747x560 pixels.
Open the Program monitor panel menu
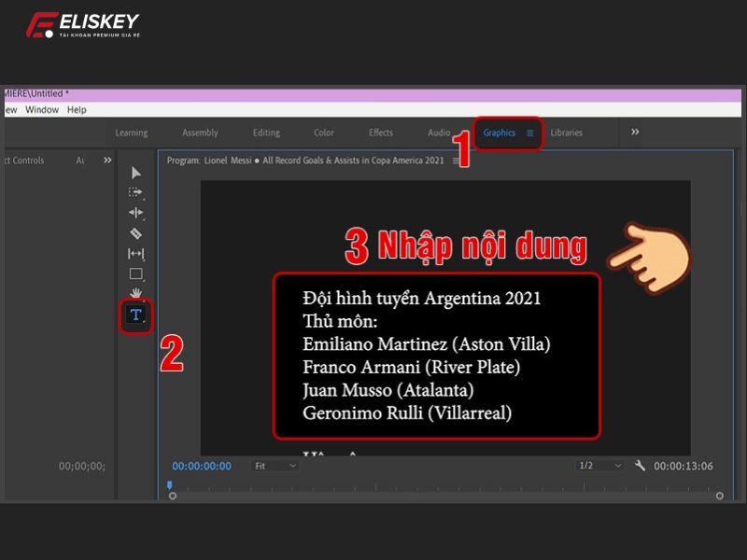[x=456, y=161]
